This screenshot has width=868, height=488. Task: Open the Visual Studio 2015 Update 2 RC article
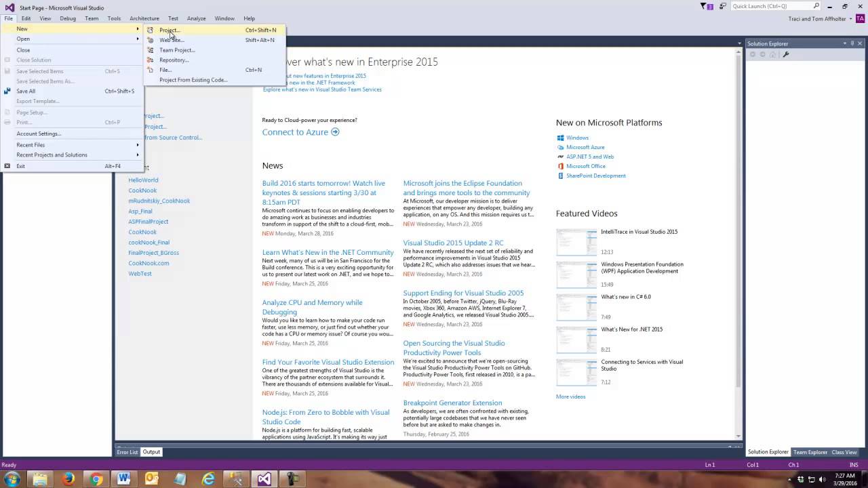pos(453,243)
